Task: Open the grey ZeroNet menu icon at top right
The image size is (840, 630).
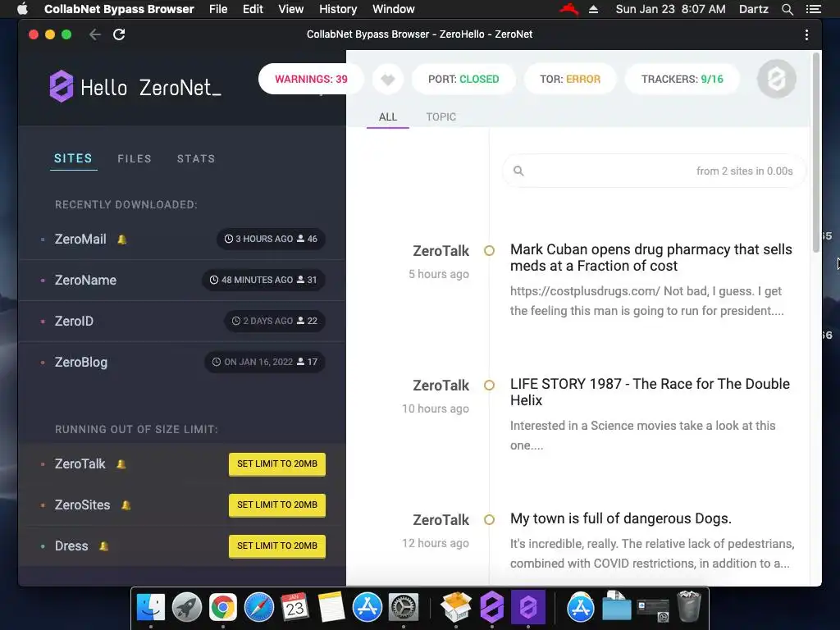Action: (x=776, y=80)
